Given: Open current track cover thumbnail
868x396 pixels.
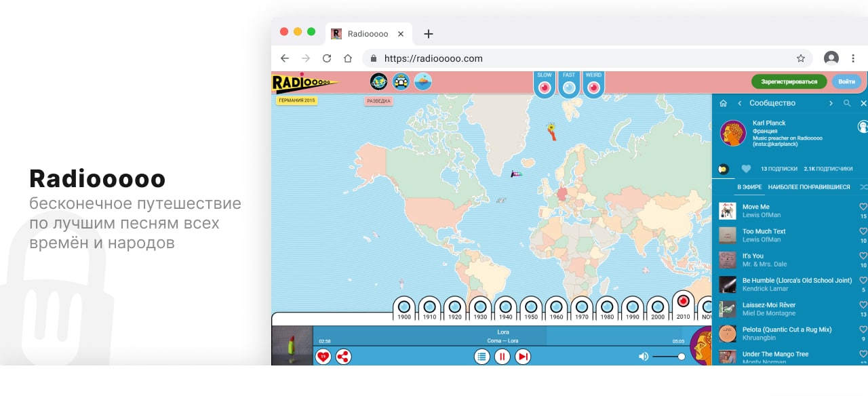Looking at the screenshot, I should click(x=292, y=346).
